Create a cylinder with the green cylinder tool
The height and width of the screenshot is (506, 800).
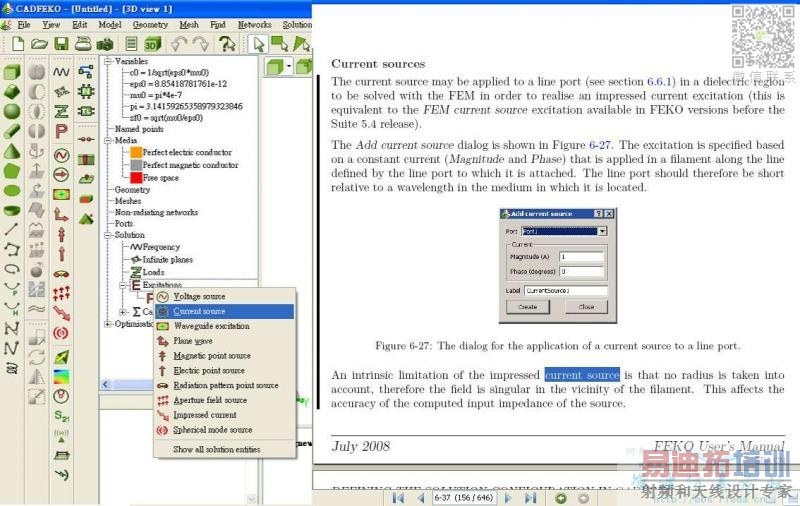(12, 131)
